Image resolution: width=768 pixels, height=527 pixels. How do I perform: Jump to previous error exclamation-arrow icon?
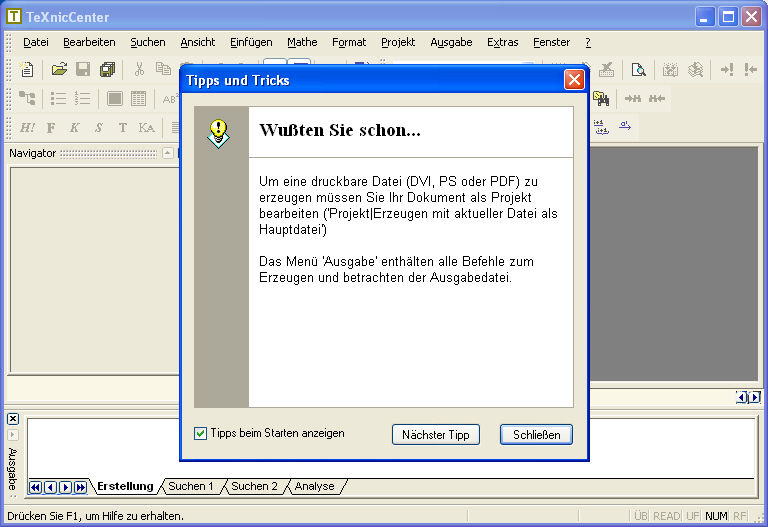point(750,70)
